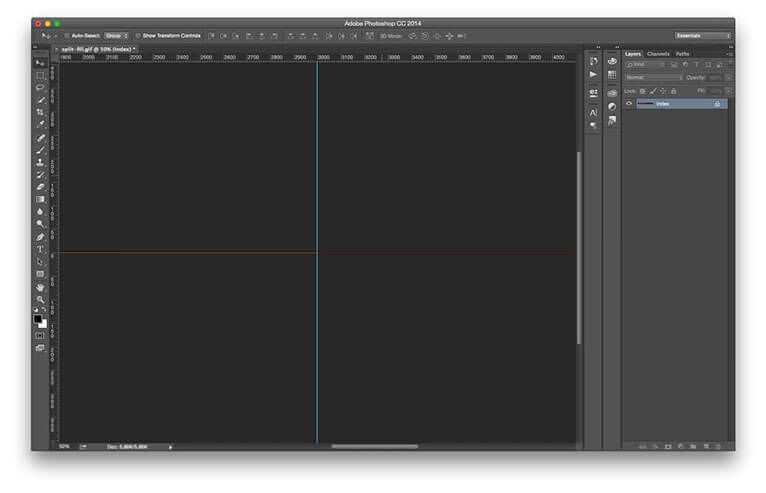
Task: Open the Swatches panel grid icon
Action: (x=612, y=75)
